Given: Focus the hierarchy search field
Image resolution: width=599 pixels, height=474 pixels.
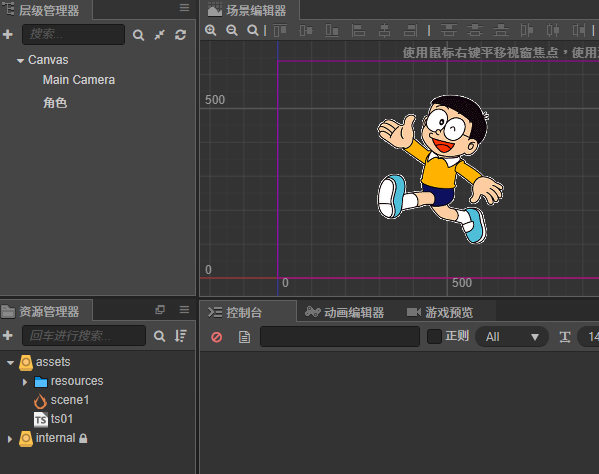Looking at the screenshot, I should pyautogui.click(x=73, y=34).
